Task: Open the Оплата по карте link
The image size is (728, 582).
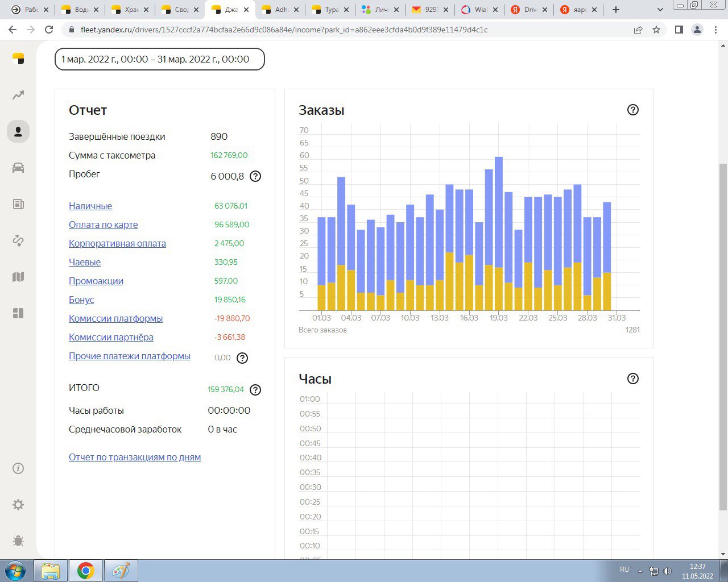Action: coord(103,225)
